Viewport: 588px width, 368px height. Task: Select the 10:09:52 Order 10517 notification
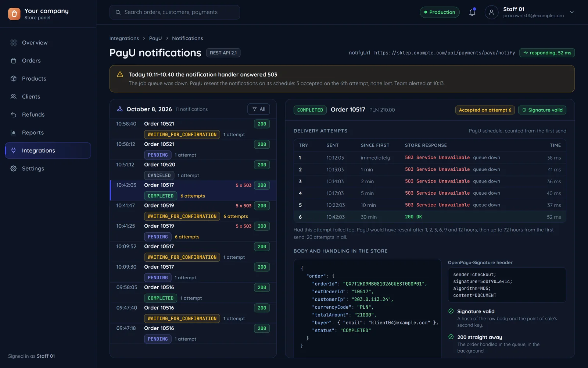193,252
